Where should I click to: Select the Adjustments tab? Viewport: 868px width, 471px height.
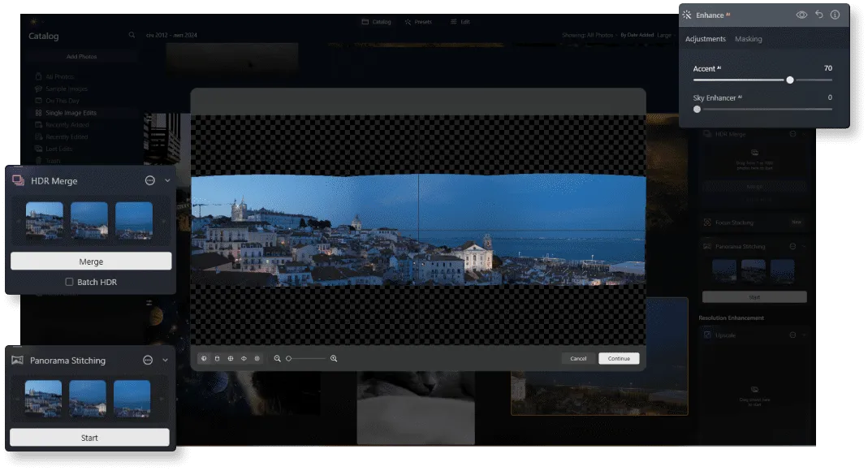coord(705,39)
